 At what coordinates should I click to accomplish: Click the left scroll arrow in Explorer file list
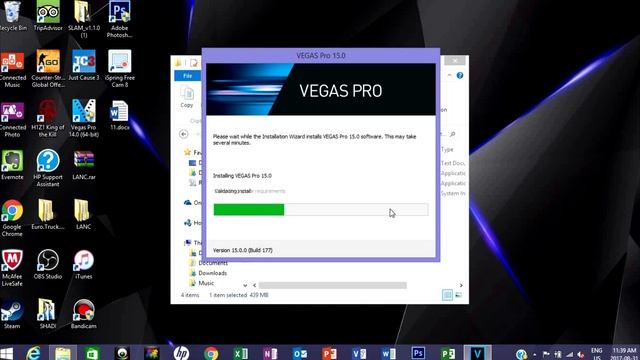(x=254, y=285)
